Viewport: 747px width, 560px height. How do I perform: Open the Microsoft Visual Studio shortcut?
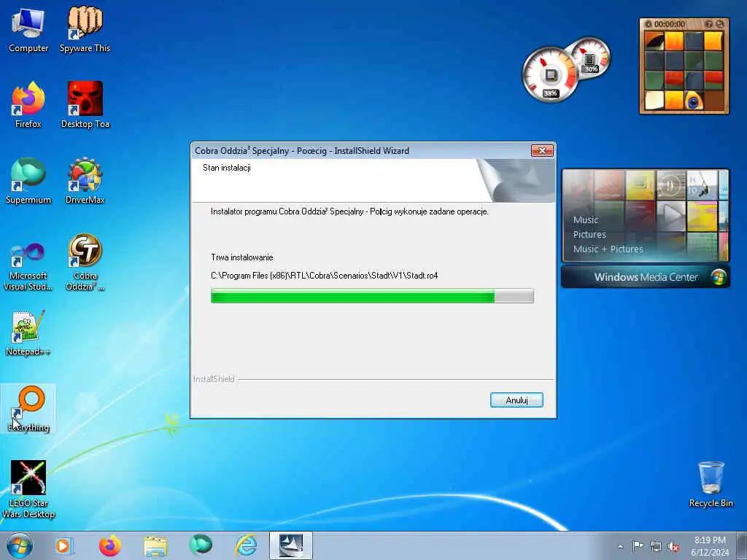pyautogui.click(x=28, y=267)
